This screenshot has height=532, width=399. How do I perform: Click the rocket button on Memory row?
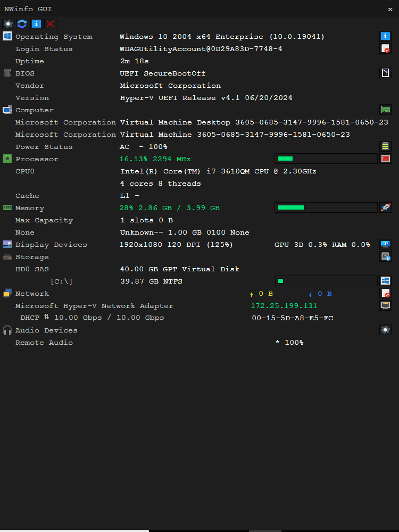point(385,207)
